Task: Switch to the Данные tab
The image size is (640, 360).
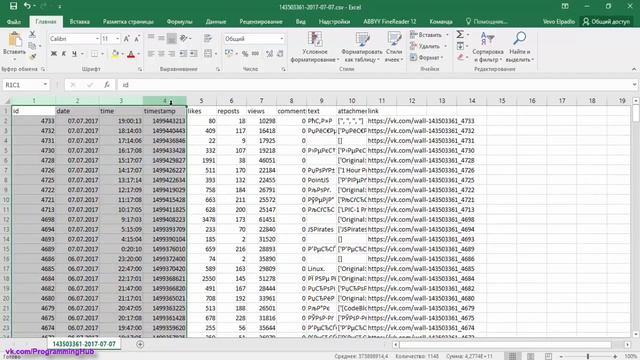Action: click(216, 22)
